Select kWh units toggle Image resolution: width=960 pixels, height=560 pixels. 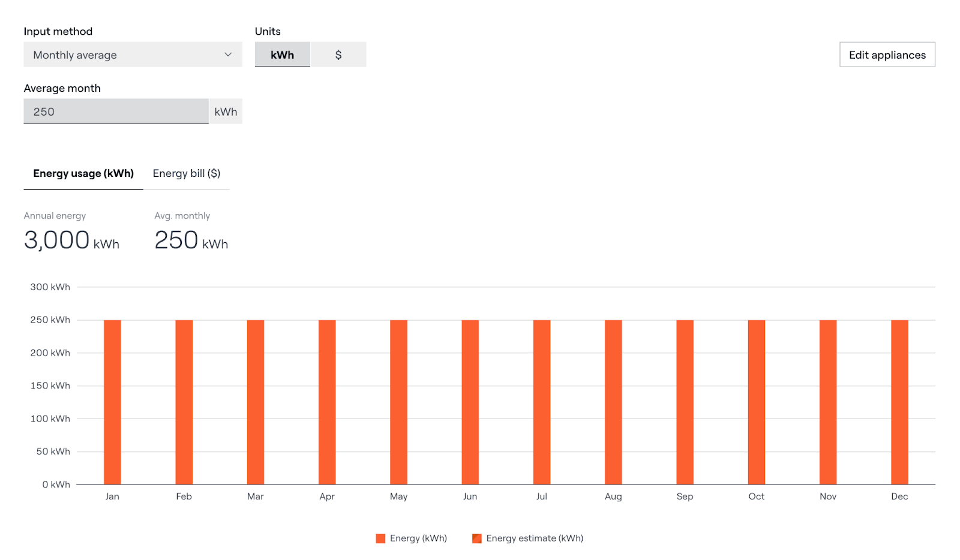click(282, 55)
